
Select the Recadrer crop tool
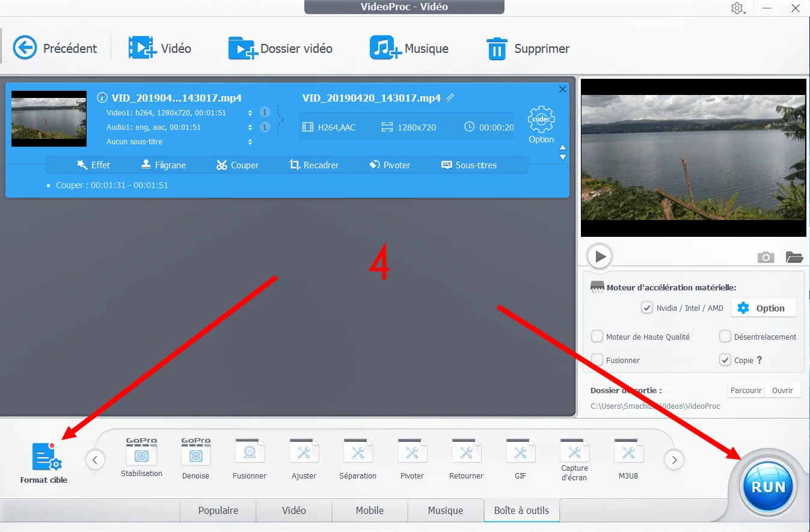coord(314,165)
